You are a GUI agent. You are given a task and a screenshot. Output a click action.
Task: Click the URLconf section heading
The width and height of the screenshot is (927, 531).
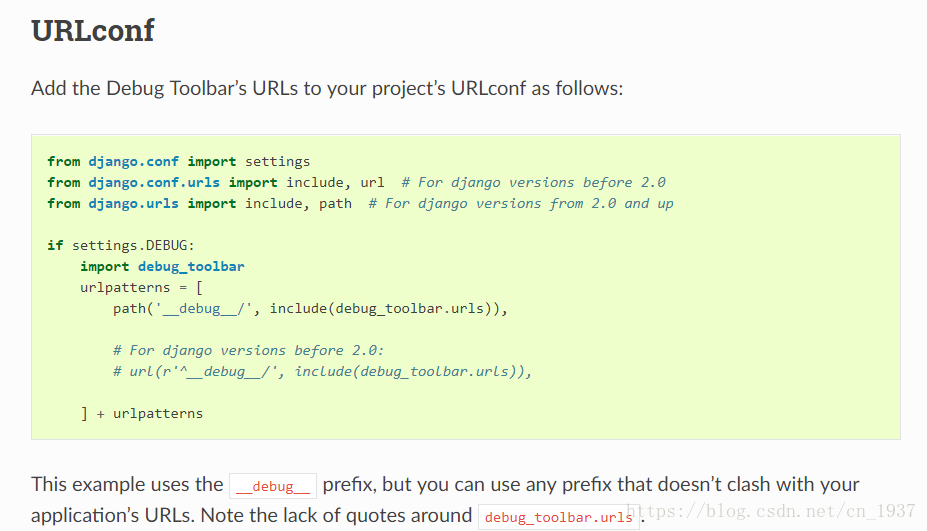(x=93, y=31)
